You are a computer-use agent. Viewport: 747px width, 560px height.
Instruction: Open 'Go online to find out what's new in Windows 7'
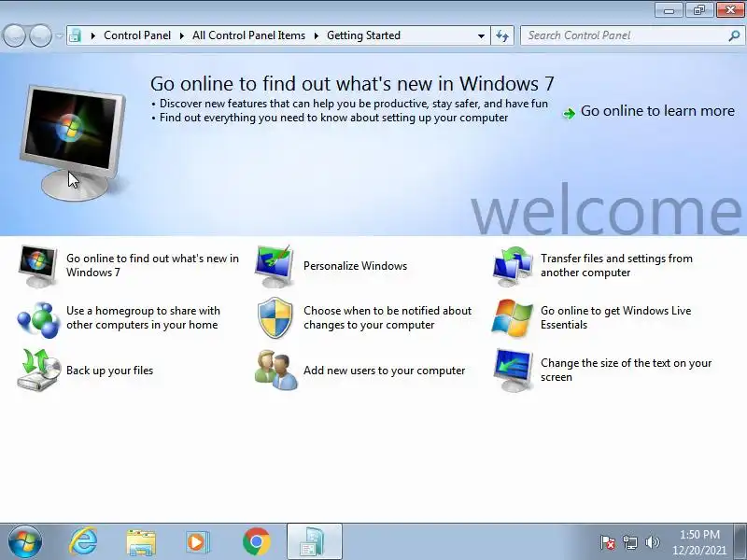click(x=152, y=265)
